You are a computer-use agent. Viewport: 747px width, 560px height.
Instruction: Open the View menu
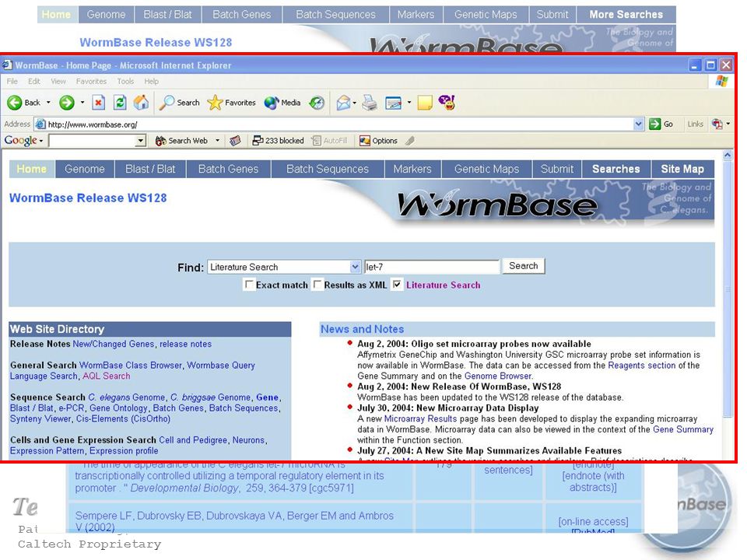[58, 82]
